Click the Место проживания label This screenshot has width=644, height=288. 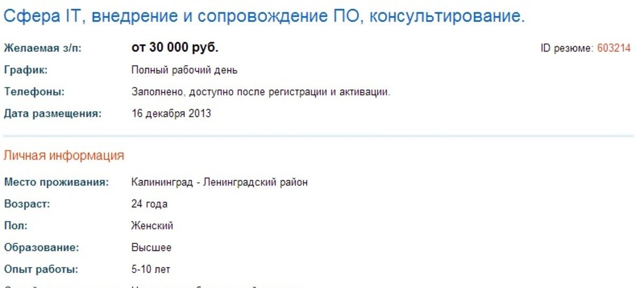pyautogui.click(x=56, y=182)
